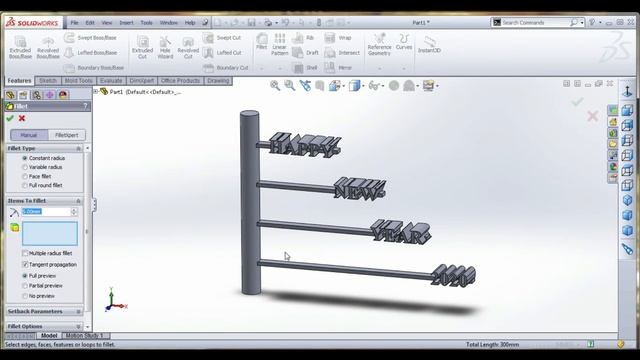Switch to the Sketch tab
Viewport: 640px width, 360px height.
pos(48,81)
